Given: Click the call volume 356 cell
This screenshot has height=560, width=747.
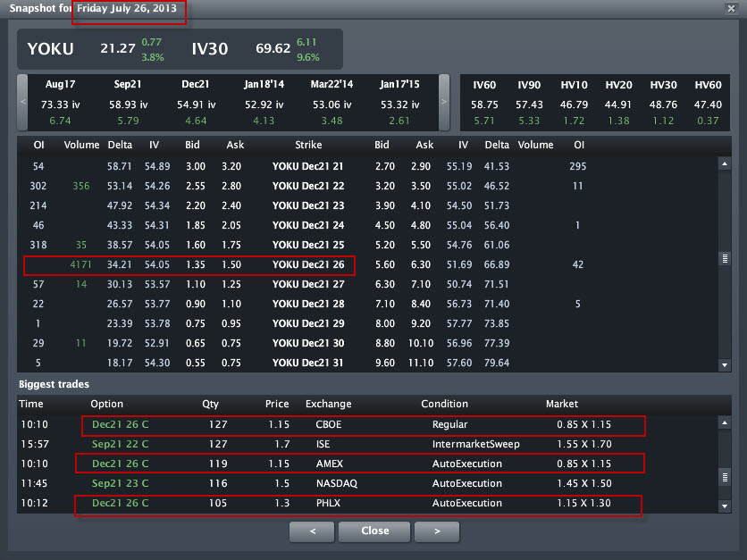Looking at the screenshot, I should [81, 186].
